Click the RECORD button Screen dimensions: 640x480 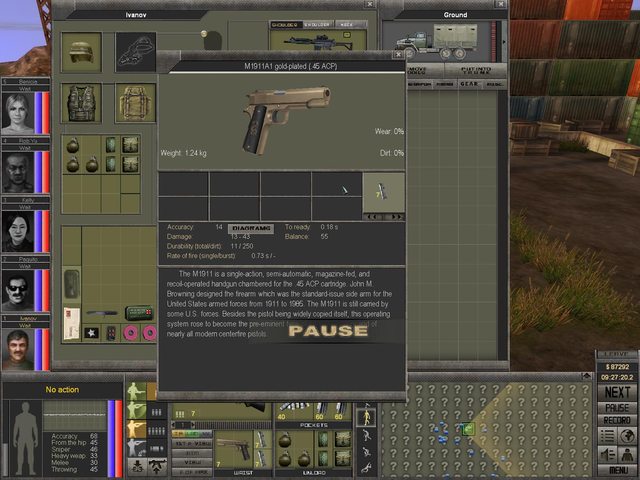617,420
